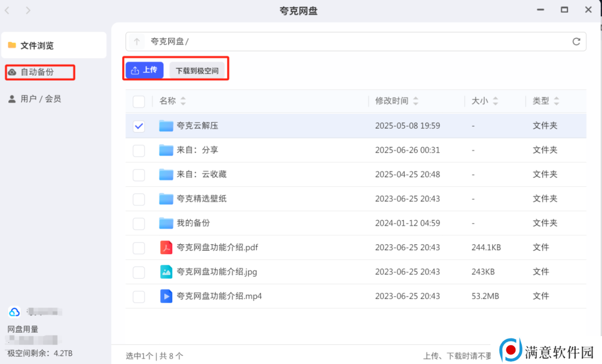Click the date 2024-01-12 04:59
Image resolution: width=602 pixels, height=364 pixels.
pyautogui.click(x=407, y=223)
